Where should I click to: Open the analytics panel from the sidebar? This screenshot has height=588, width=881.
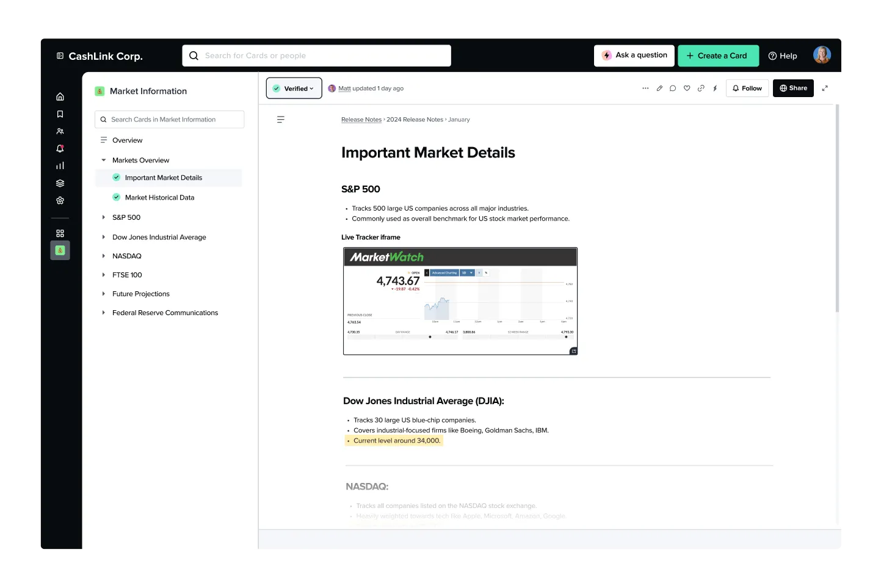point(60,165)
